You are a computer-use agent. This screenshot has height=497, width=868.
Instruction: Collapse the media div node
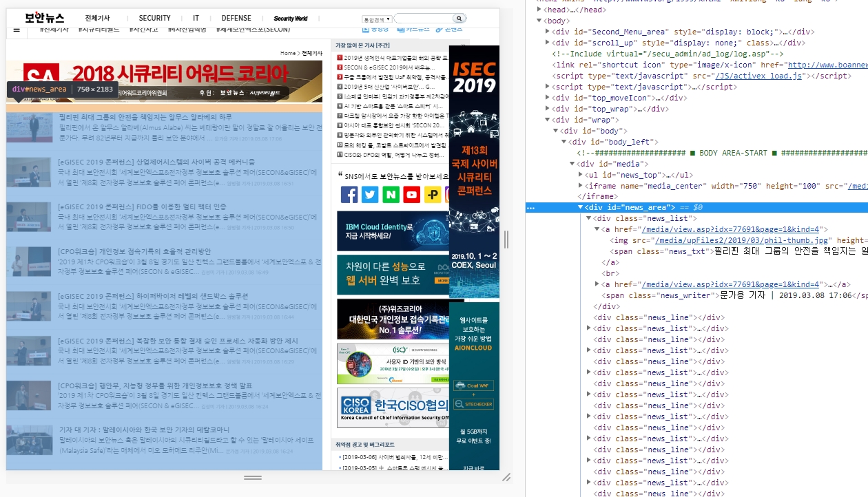point(572,163)
